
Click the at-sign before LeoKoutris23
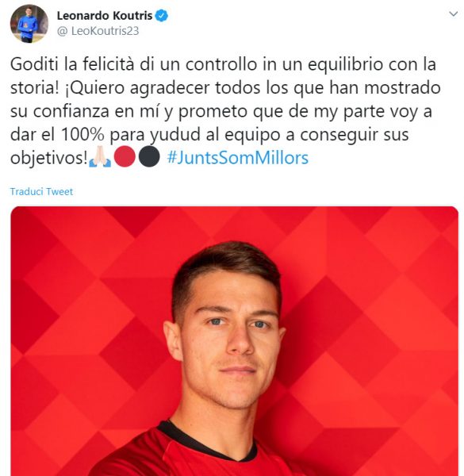62,31
